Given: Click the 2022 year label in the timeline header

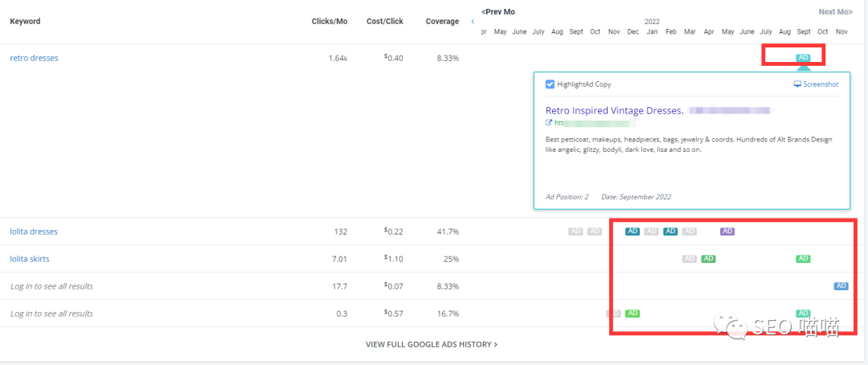Looking at the screenshot, I should (652, 22).
